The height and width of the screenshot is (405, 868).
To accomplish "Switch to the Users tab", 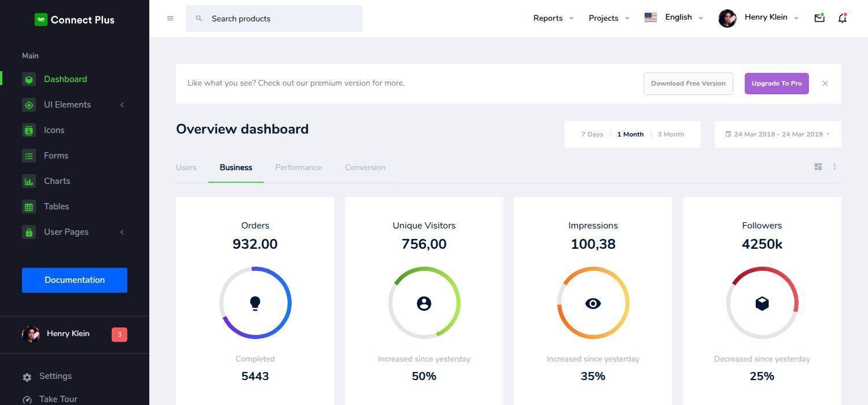I will coord(186,167).
